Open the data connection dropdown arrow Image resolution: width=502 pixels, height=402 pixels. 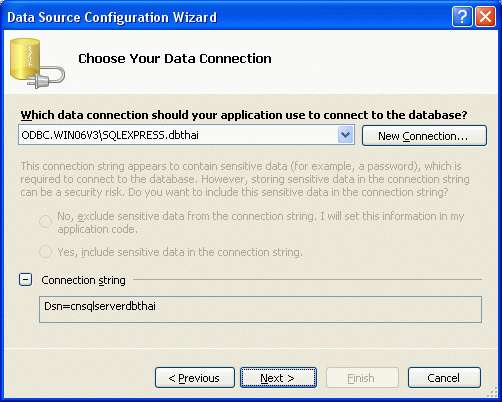coord(345,135)
